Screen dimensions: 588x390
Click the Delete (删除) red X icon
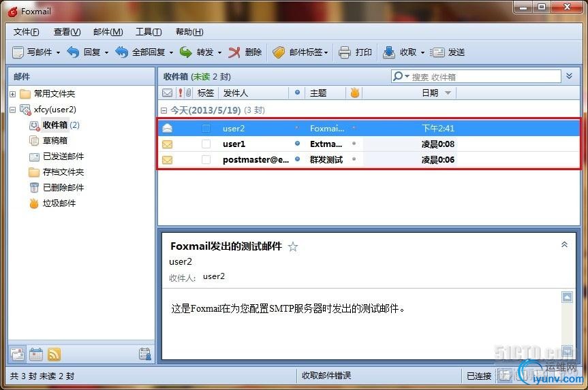point(234,52)
